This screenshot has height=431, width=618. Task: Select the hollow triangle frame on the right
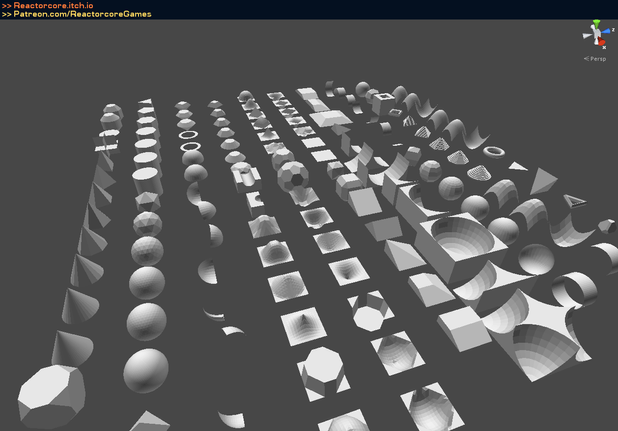coord(575,201)
